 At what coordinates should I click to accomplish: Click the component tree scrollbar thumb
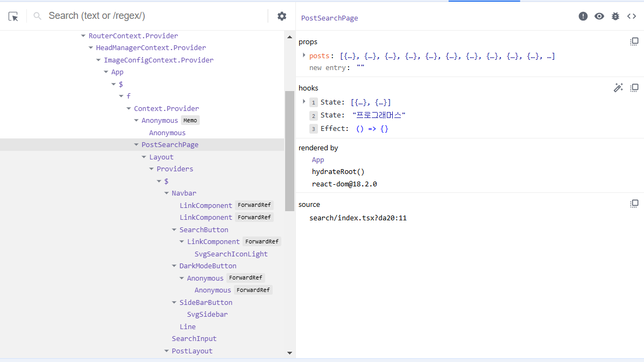(x=289, y=151)
